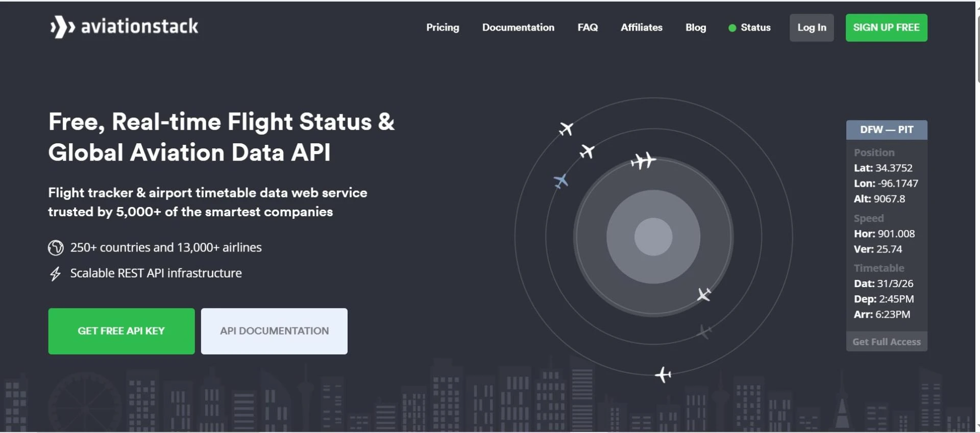Click the Arr: 6:23PM entry
The height and width of the screenshot is (433, 980).
(882, 315)
